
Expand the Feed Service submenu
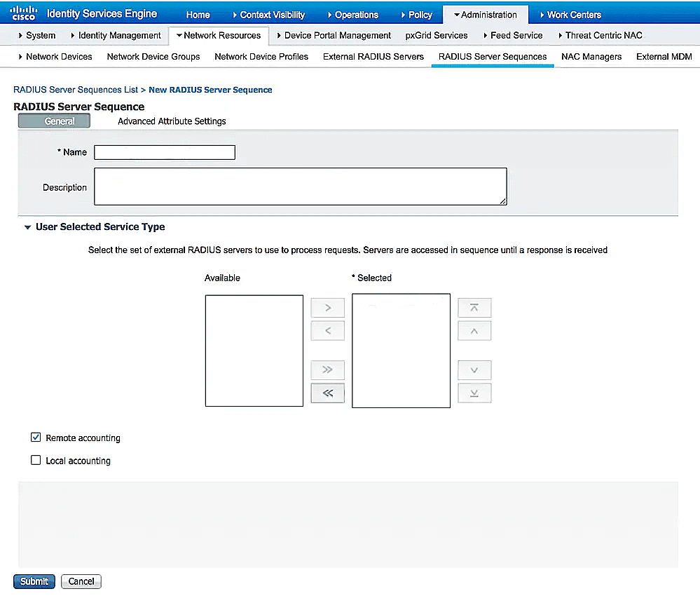(512, 35)
